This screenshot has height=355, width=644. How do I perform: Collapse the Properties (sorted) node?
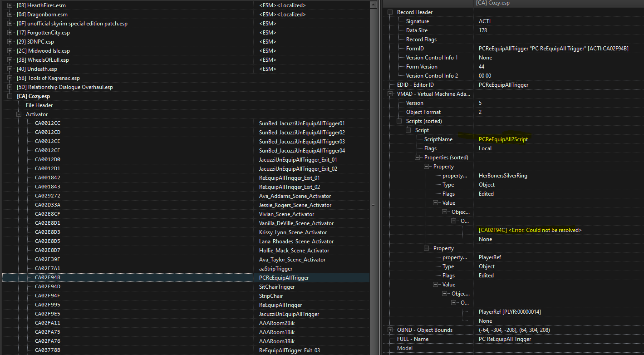click(x=418, y=158)
